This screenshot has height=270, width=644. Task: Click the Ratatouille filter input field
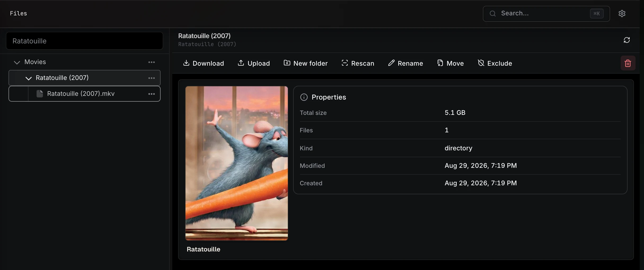tap(85, 41)
